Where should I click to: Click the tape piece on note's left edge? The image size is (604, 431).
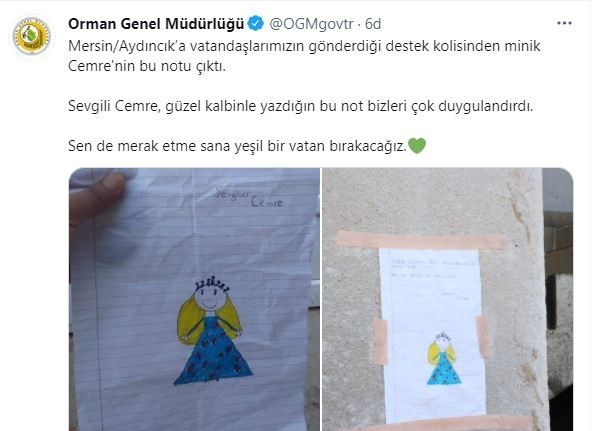coord(380,341)
